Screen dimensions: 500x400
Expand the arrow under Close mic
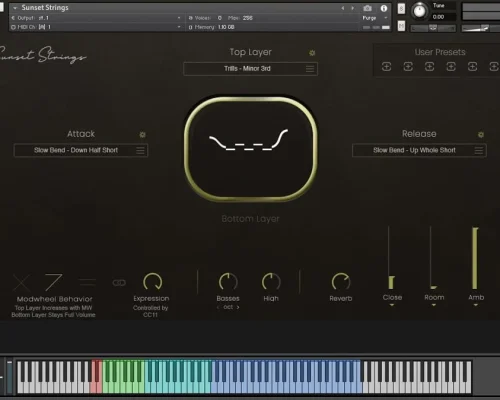pos(392,305)
